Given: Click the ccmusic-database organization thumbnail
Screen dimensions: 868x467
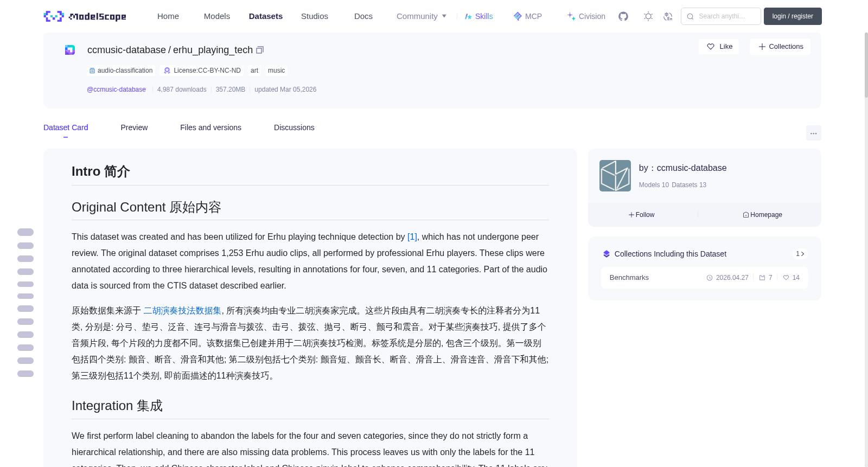Looking at the screenshot, I should (615, 176).
